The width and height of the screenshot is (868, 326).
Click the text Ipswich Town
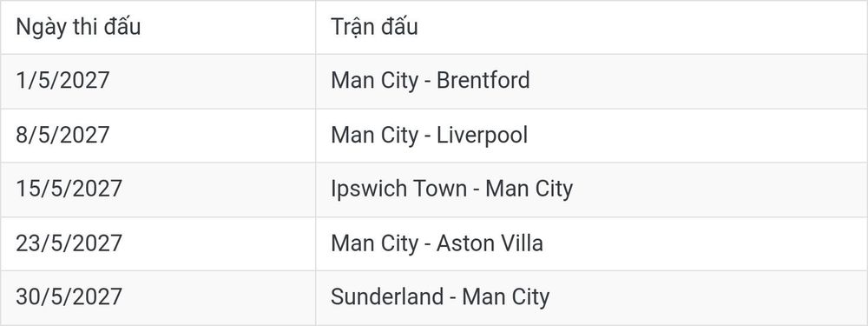click(398, 190)
